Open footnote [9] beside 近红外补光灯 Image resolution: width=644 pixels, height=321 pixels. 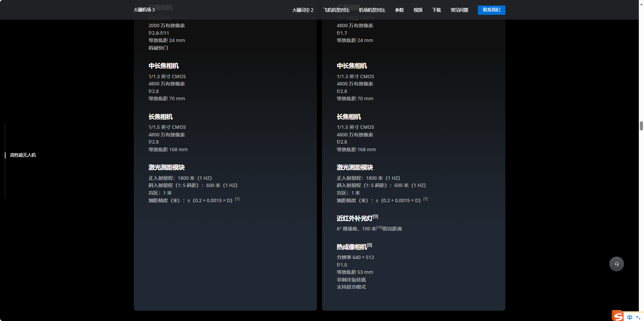[x=376, y=216]
